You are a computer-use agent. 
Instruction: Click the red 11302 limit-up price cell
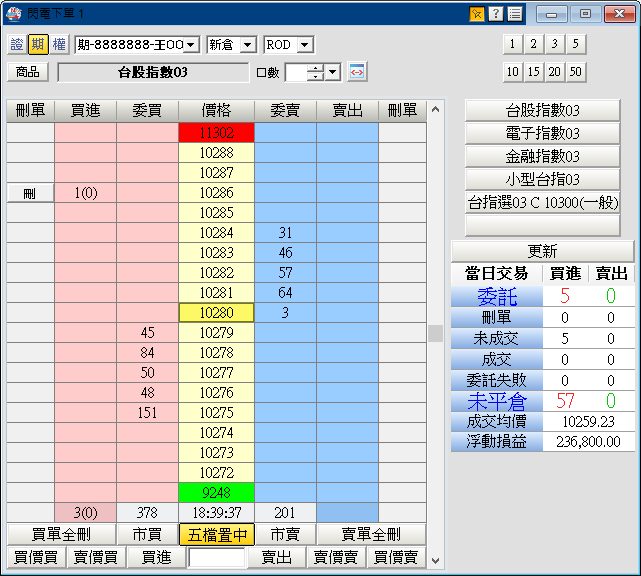click(217, 132)
